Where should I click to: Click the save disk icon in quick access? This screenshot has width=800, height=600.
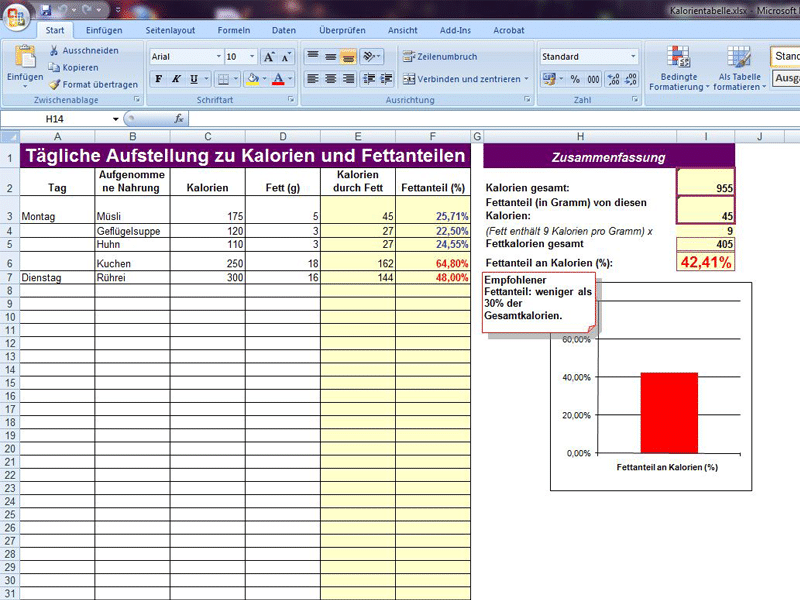point(46,10)
